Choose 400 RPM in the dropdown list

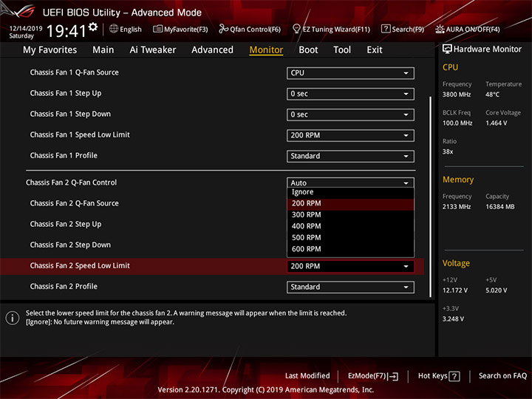click(x=350, y=226)
